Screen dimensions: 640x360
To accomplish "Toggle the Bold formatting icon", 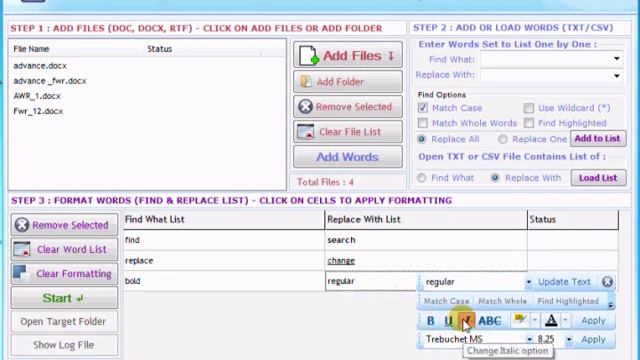I will [x=430, y=321].
